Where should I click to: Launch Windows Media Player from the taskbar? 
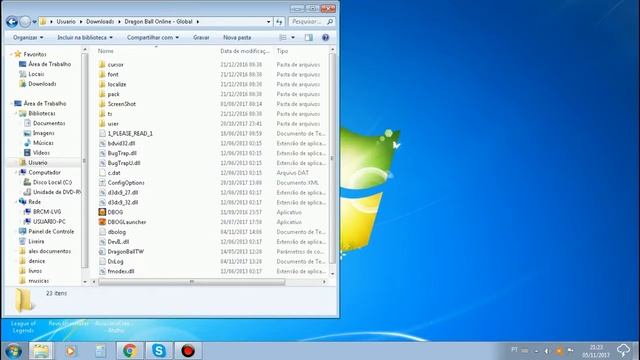coord(71,351)
